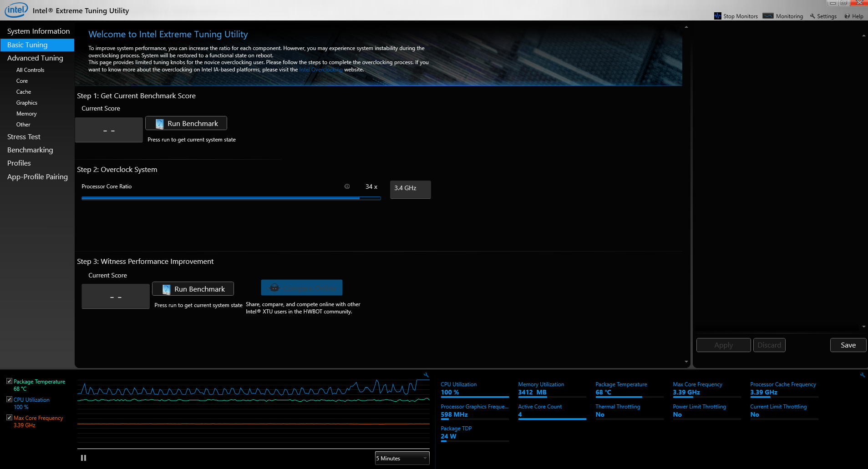Click the Stop Monitors waveform icon
Screen dimensions: 868x469
[x=718, y=16]
